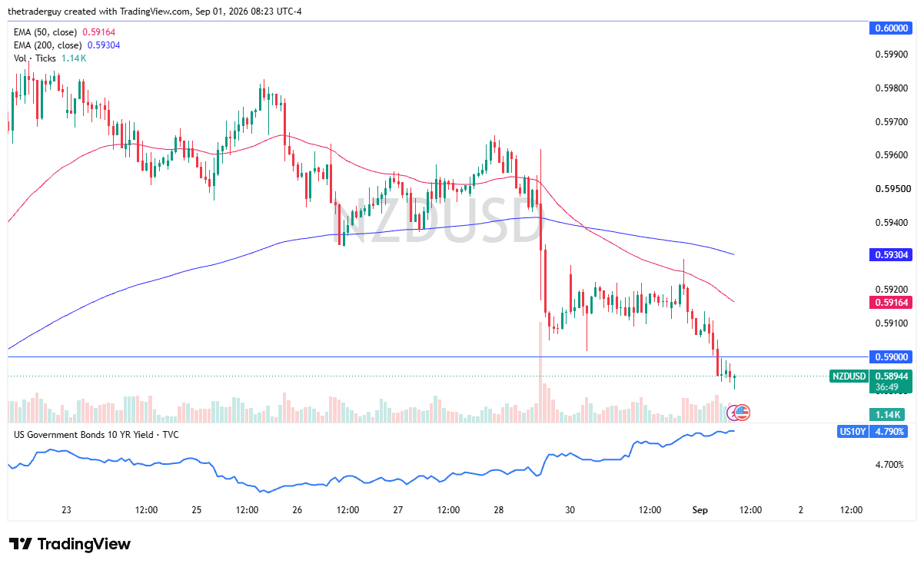Click the 0.59304 EMA 200 price tag
The height and width of the screenshot is (567, 924).
click(x=891, y=254)
